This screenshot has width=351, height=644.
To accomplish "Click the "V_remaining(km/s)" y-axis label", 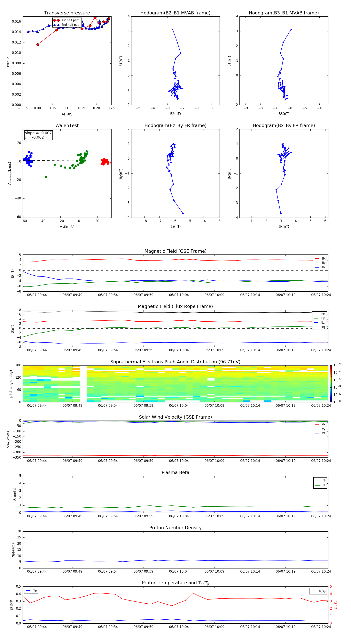I will 10,173.
